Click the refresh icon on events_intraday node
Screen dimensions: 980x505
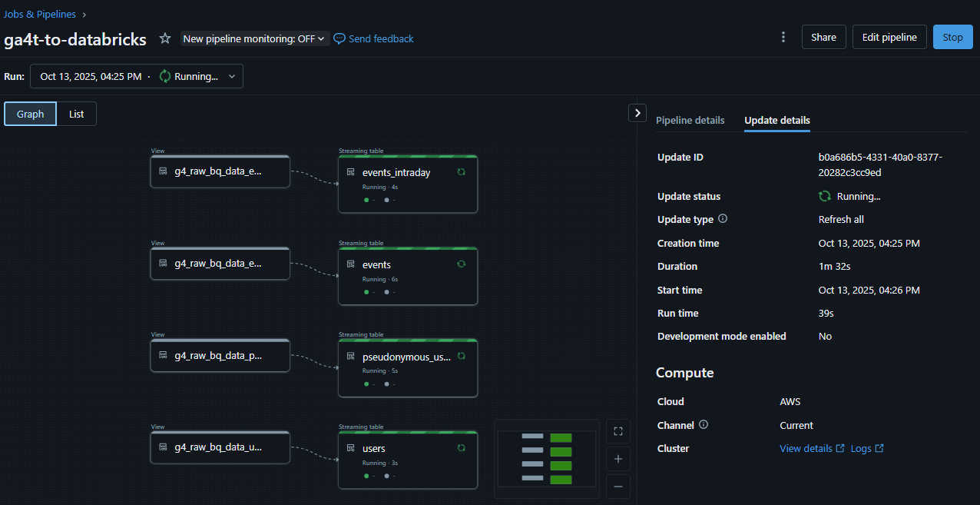click(x=461, y=172)
